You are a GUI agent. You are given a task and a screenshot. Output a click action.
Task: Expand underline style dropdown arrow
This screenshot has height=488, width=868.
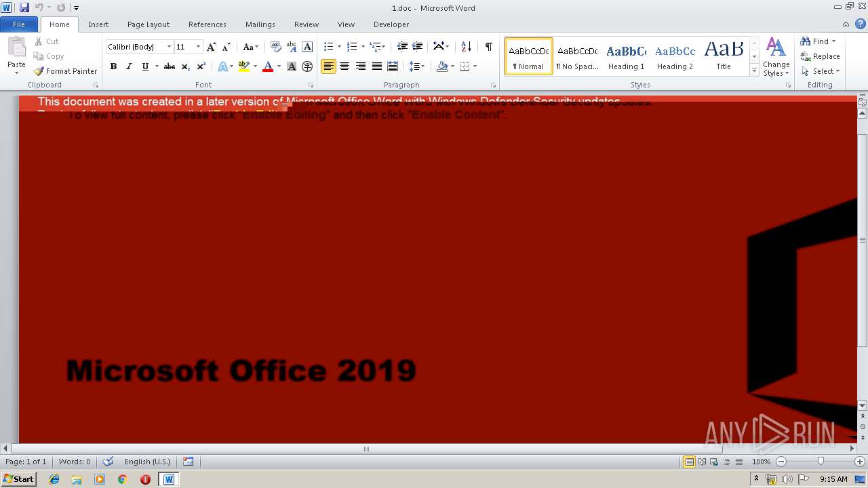157,66
